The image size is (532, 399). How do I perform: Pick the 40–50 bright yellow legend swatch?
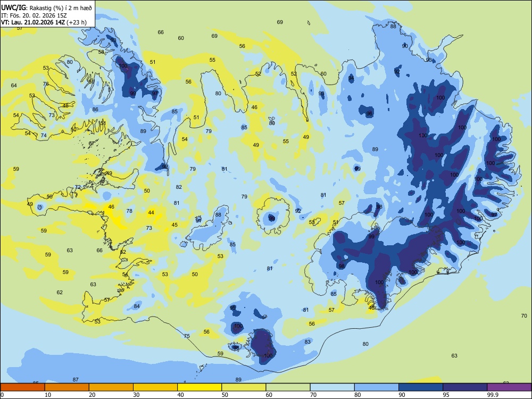pyautogui.click(x=199, y=387)
